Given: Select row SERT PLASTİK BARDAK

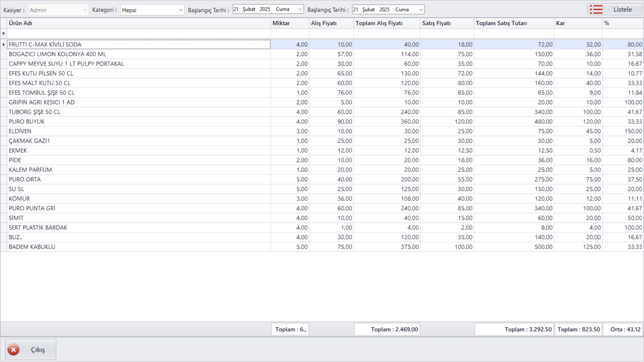Looking at the screenshot, I should click(x=322, y=228).
